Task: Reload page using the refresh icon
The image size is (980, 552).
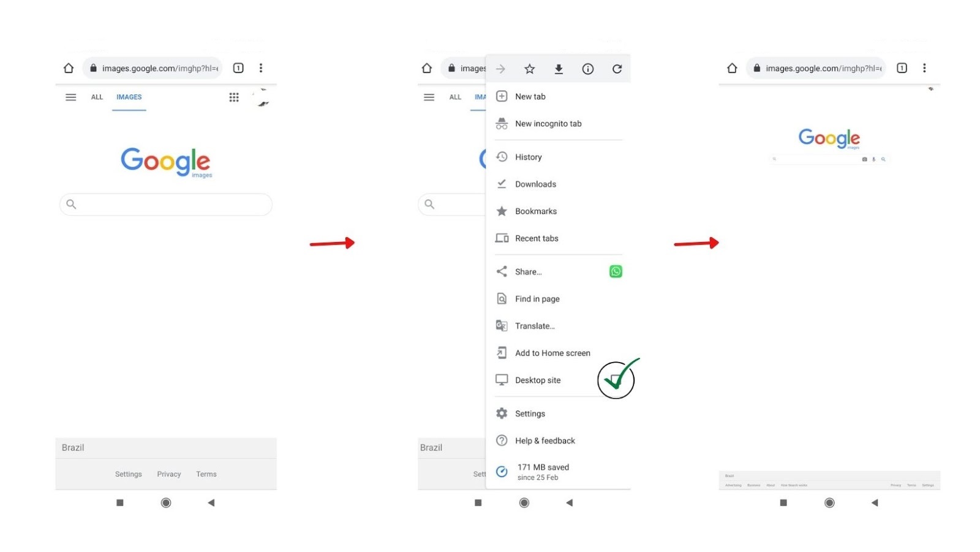Action: tap(617, 69)
